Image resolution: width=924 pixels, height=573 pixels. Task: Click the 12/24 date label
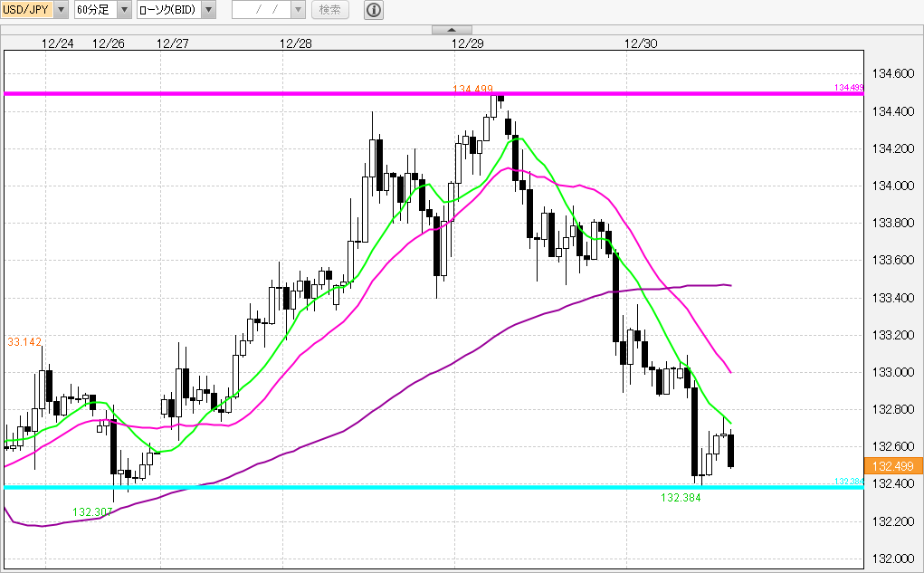coord(58,43)
